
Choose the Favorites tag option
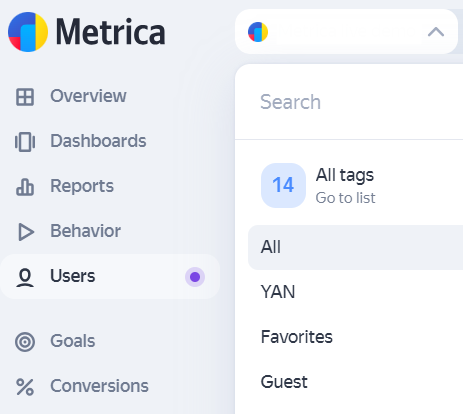(x=355, y=337)
